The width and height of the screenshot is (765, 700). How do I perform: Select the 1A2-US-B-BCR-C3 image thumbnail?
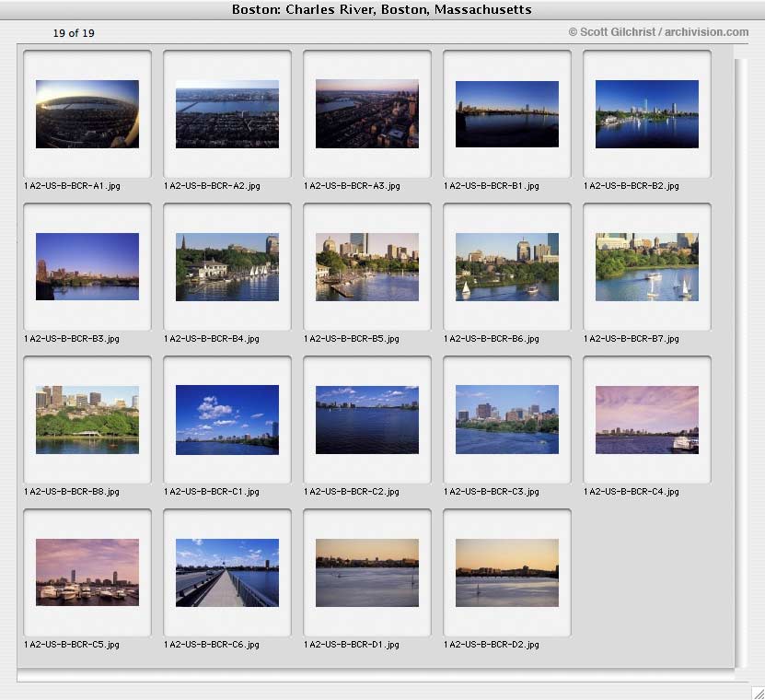tap(507, 420)
